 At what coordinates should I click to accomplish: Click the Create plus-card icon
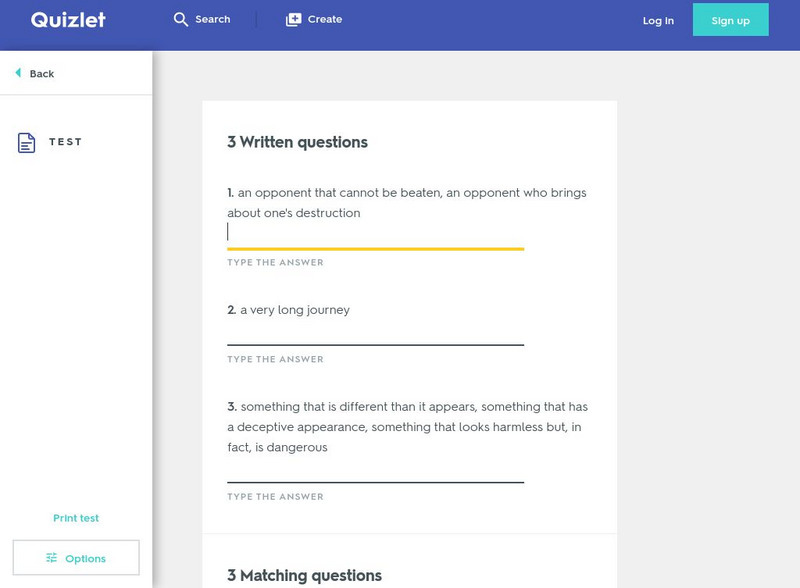293,20
